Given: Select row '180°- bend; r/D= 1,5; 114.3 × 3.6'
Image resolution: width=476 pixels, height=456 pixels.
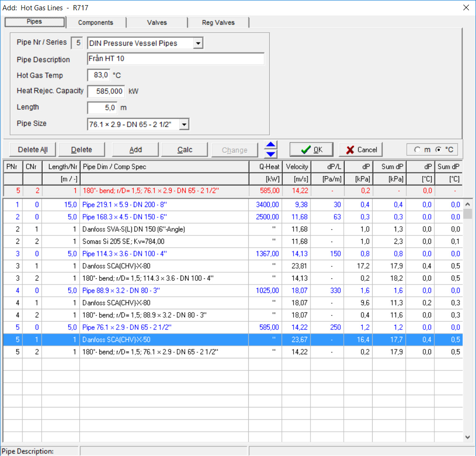Looking at the screenshot, I should click(233, 278).
